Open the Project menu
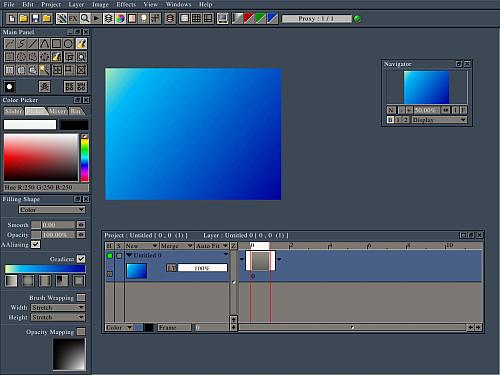The height and width of the screenshot is (375, 500). tap(51, 4)
